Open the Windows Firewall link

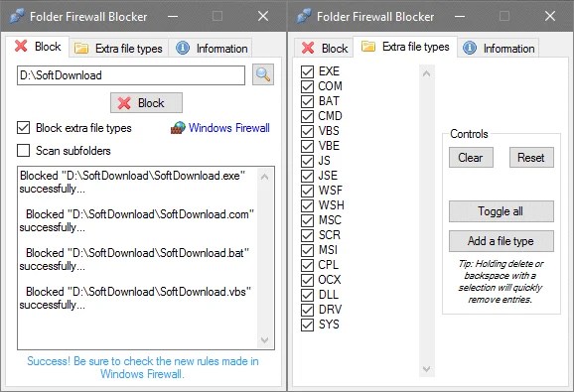coord(229,128)
